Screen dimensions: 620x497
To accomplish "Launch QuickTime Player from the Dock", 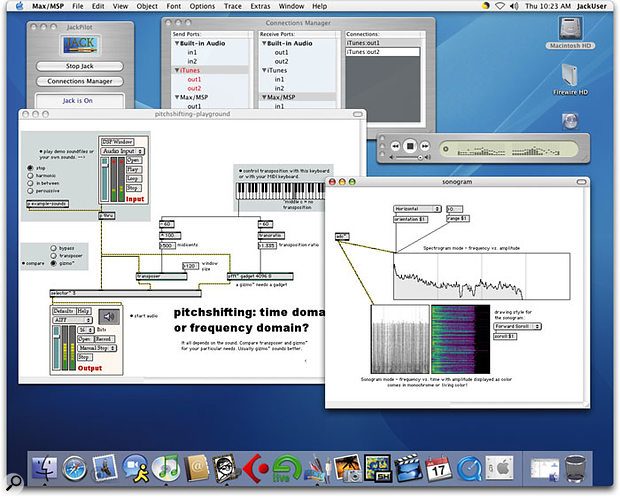I will click(x=469, y=469).
